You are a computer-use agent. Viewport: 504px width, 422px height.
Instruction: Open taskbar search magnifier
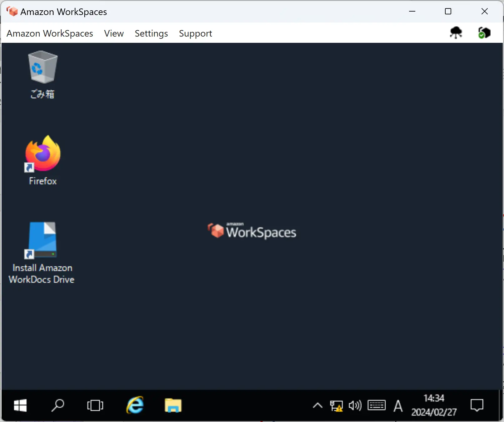[x=58, y=406]
